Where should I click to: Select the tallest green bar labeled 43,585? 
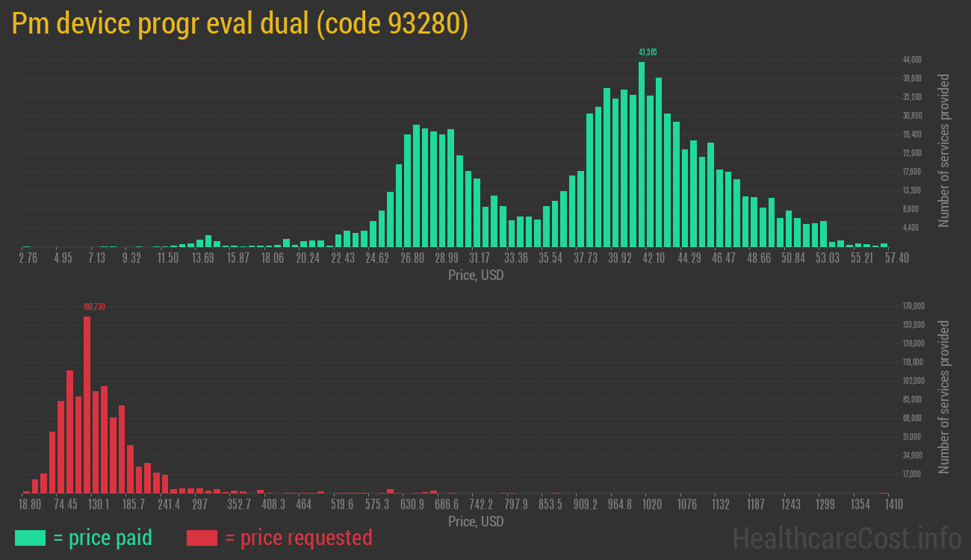(x=642, y=149)
